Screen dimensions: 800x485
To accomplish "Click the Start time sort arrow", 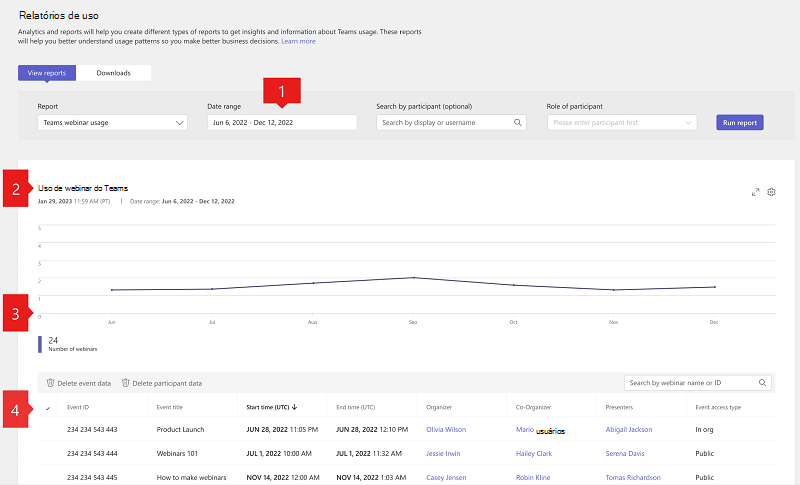I will [x=296, y=407].
